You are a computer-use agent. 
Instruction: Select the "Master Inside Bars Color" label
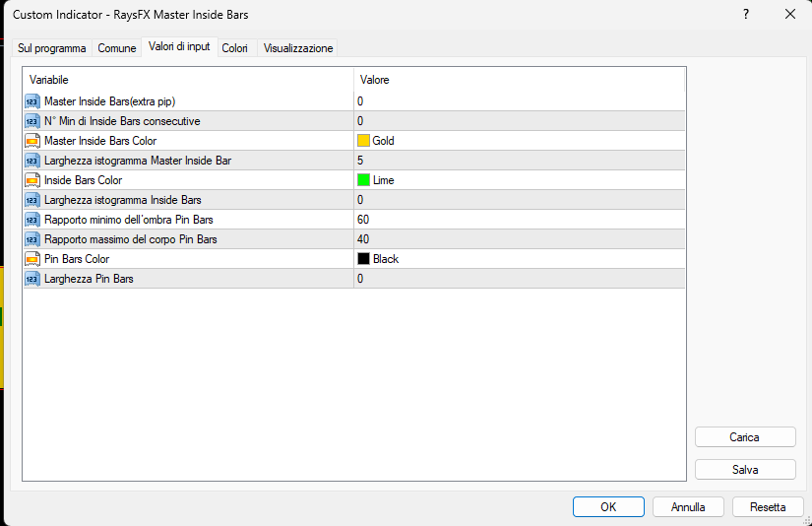click(x=100, y=141)
